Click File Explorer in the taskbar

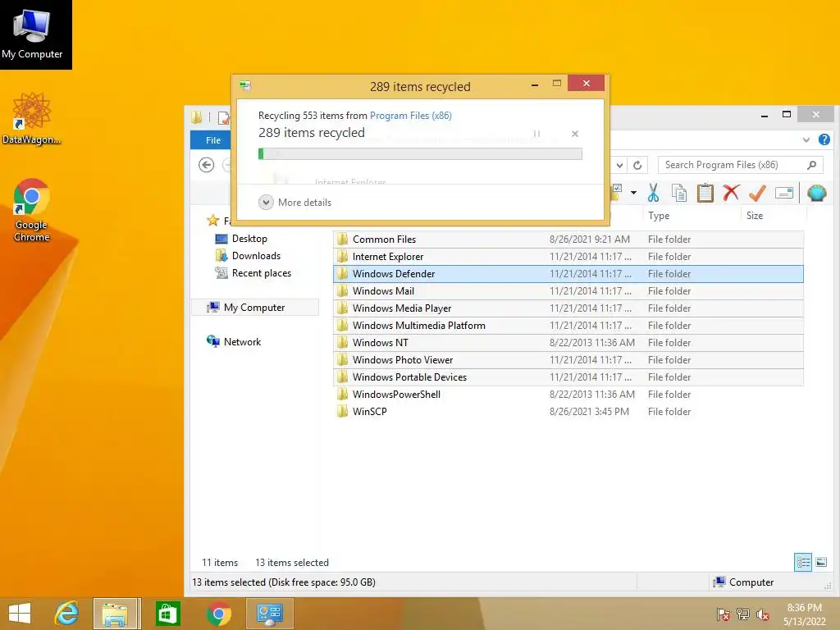[x=116, y=614]
